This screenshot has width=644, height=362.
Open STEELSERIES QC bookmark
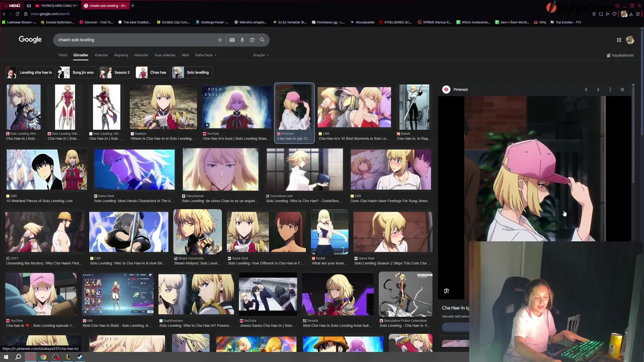(x=395, y=22)
